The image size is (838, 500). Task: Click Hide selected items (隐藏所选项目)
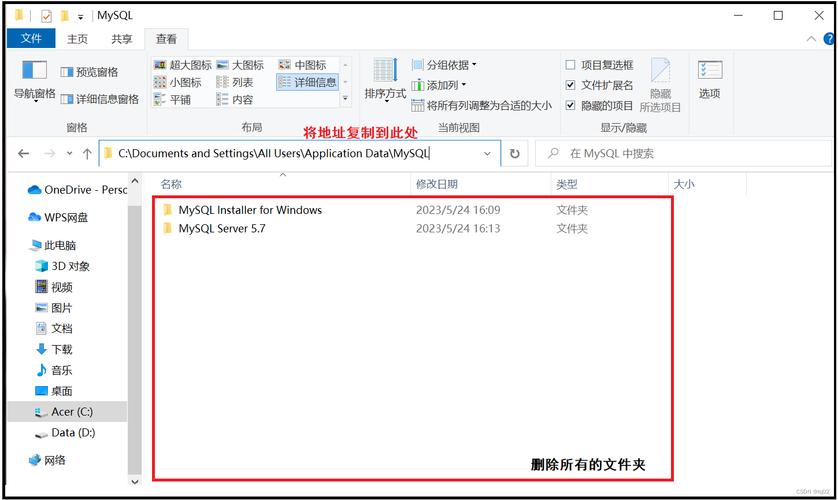tap(660, 85)
